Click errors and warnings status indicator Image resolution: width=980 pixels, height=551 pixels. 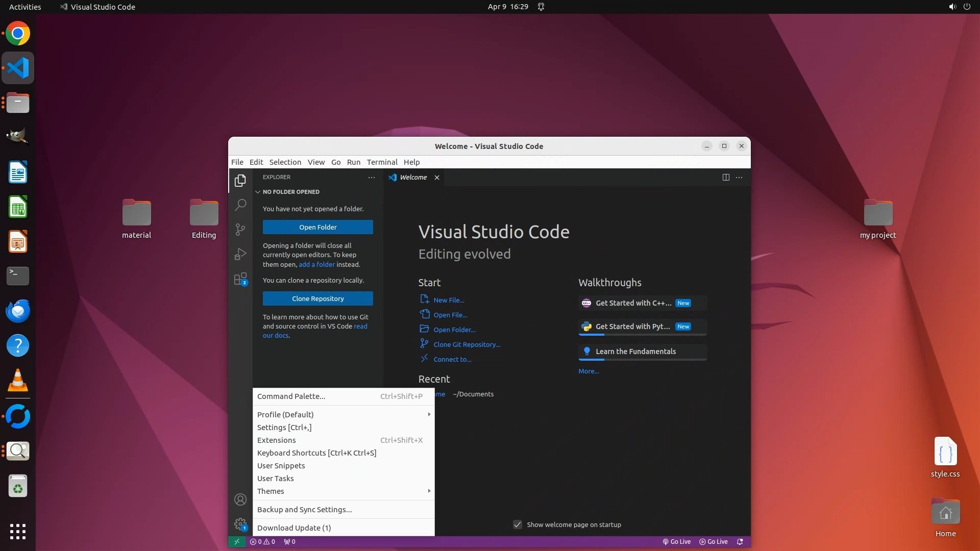pyautogui.click(x=262, y=542)
